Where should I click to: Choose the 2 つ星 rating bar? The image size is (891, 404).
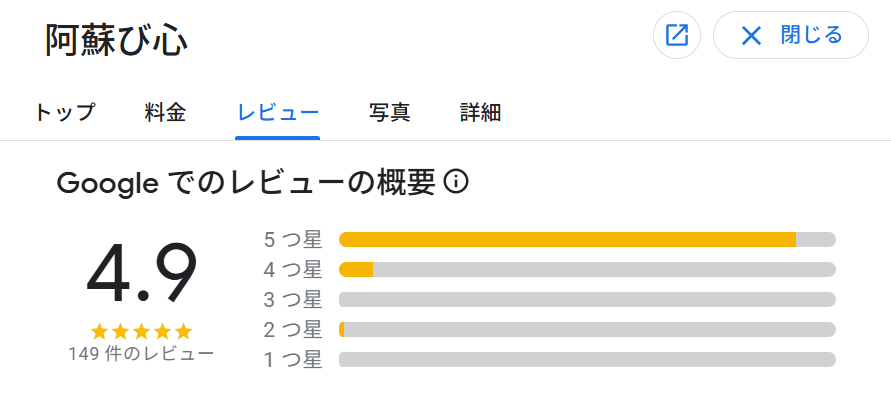click(587, 330)
